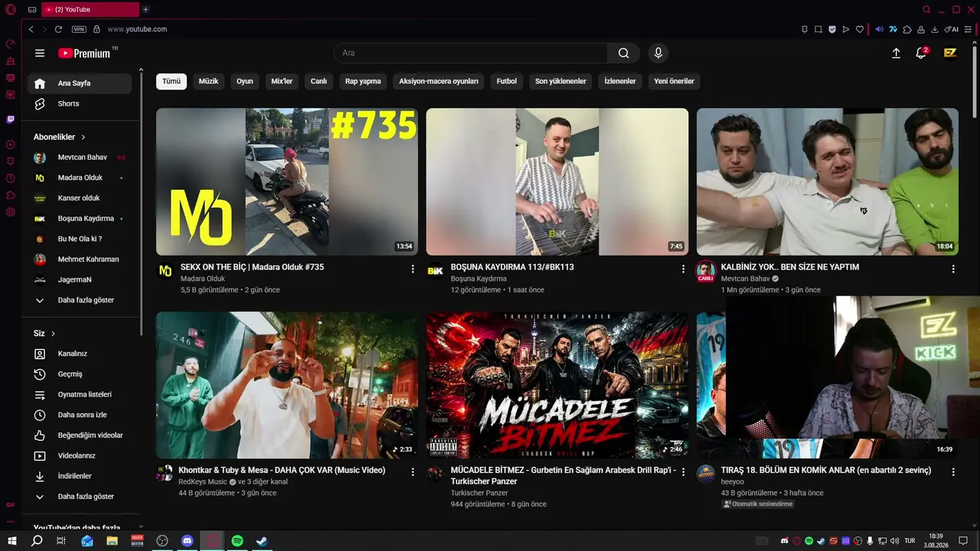
Task: Select the Tümü filter chip
Action: pos(171,81)
